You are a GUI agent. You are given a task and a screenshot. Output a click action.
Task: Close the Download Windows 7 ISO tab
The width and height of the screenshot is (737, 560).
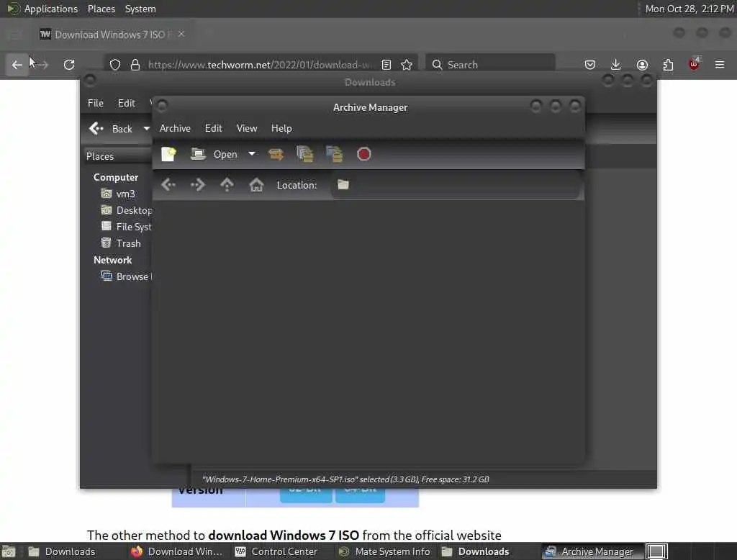tap(181, 34)
